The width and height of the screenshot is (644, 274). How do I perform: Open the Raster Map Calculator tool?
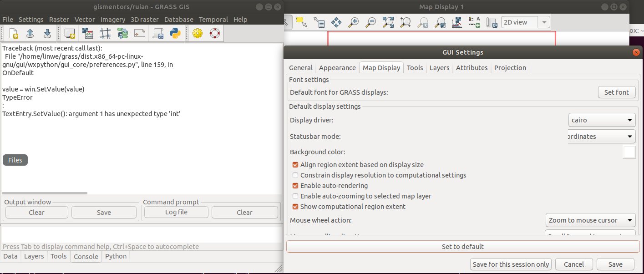click(x=88, y=33)
